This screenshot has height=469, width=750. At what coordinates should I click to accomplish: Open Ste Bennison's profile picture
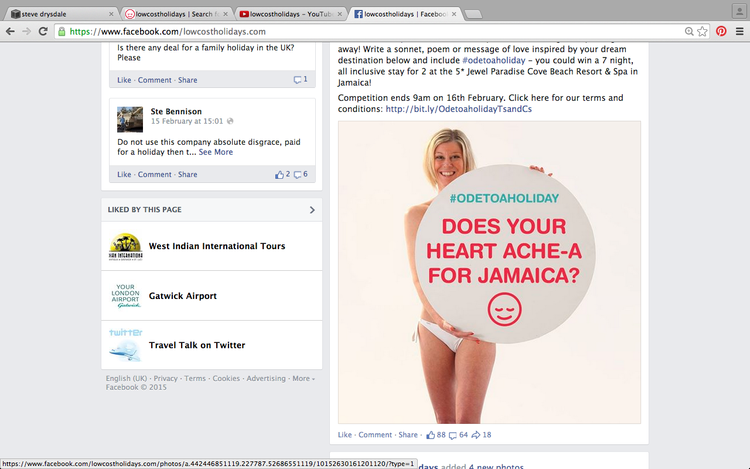point(130,120)
